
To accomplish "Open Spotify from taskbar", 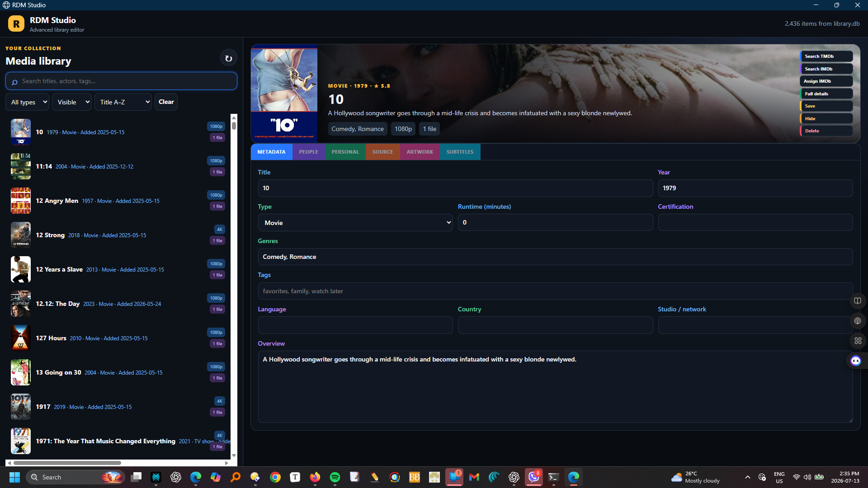I will pos(335,477).
